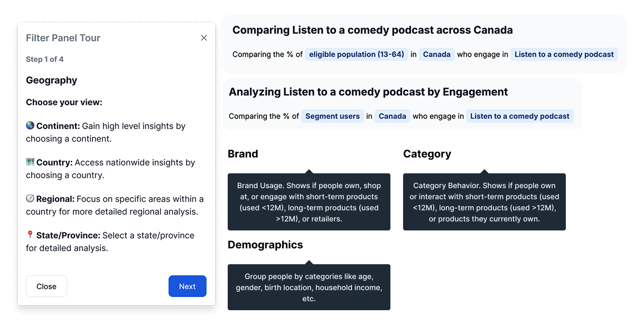The image size is (644, 325).
Task: Close the Filter Panel Tour dialog with X
Action: click(x=204, y=38)
